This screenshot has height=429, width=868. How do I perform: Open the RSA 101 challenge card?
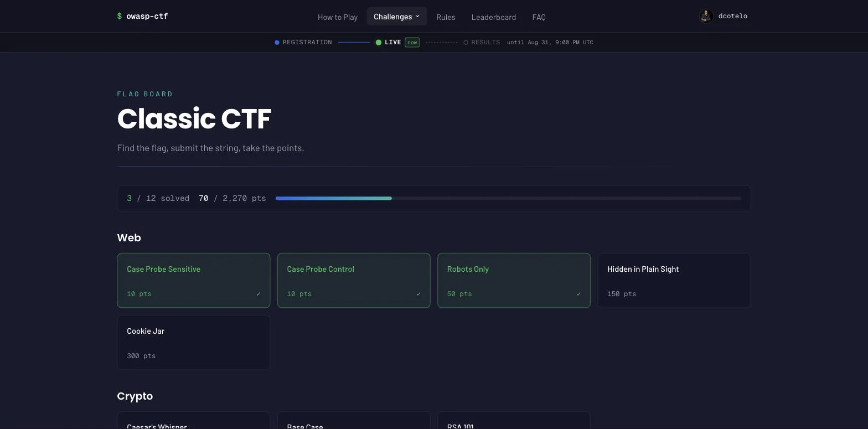click(514, 420)
